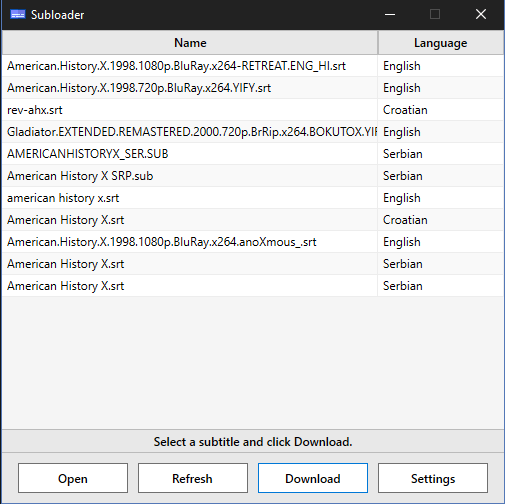Download the selected subtitle

click(313, 478)
